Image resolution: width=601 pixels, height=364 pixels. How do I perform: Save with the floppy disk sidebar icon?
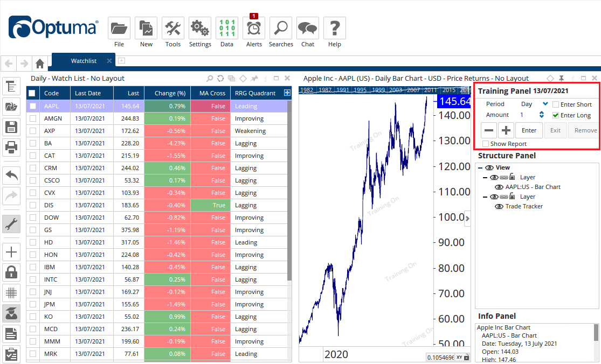pos(11,127)
